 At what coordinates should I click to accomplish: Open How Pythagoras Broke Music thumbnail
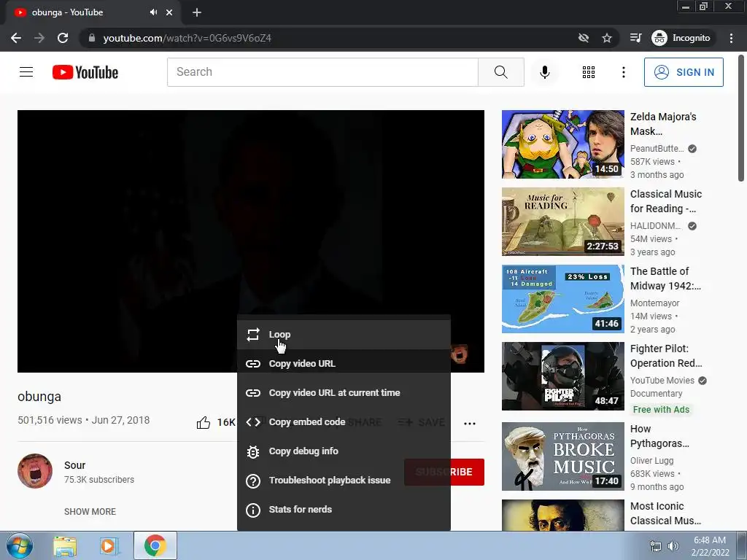click(562, 456)
